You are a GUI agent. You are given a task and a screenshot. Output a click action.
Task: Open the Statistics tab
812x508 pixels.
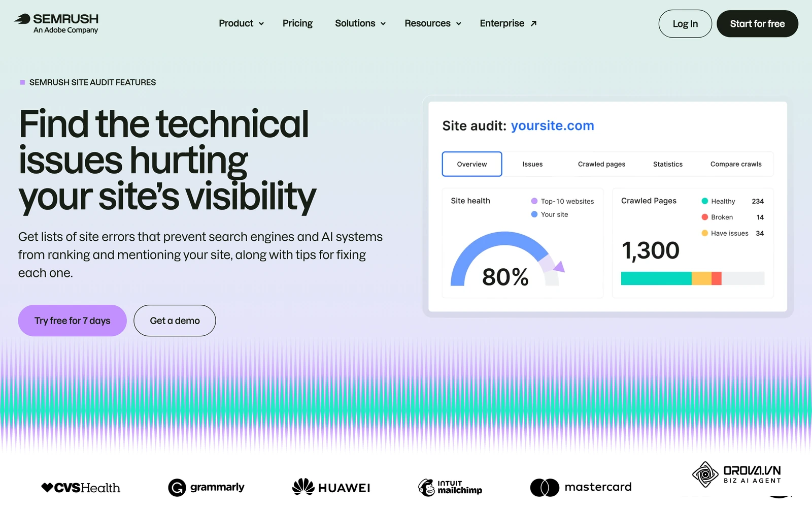tap(668, 164)
